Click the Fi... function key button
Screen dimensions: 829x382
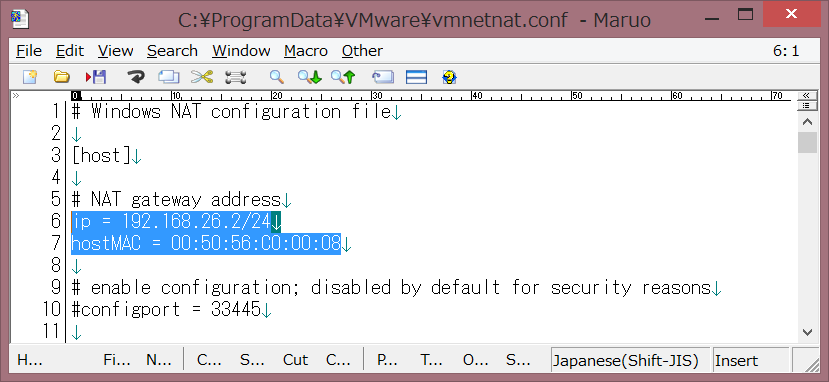pos(117,360)
